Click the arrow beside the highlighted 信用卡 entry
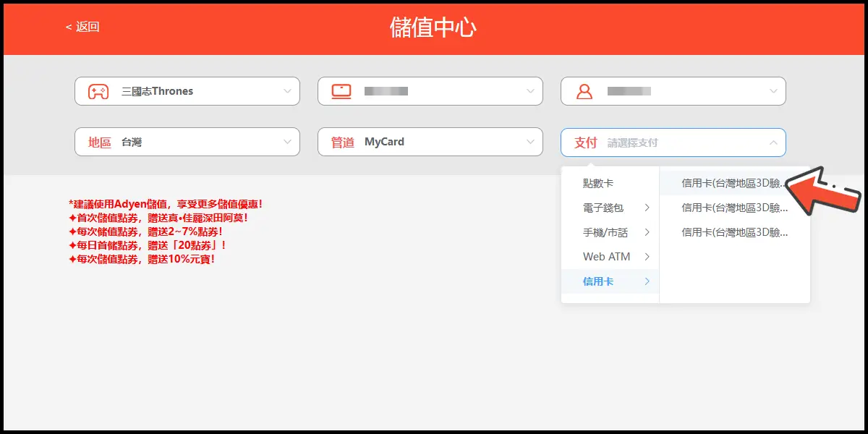 click(x=647, y=281)
